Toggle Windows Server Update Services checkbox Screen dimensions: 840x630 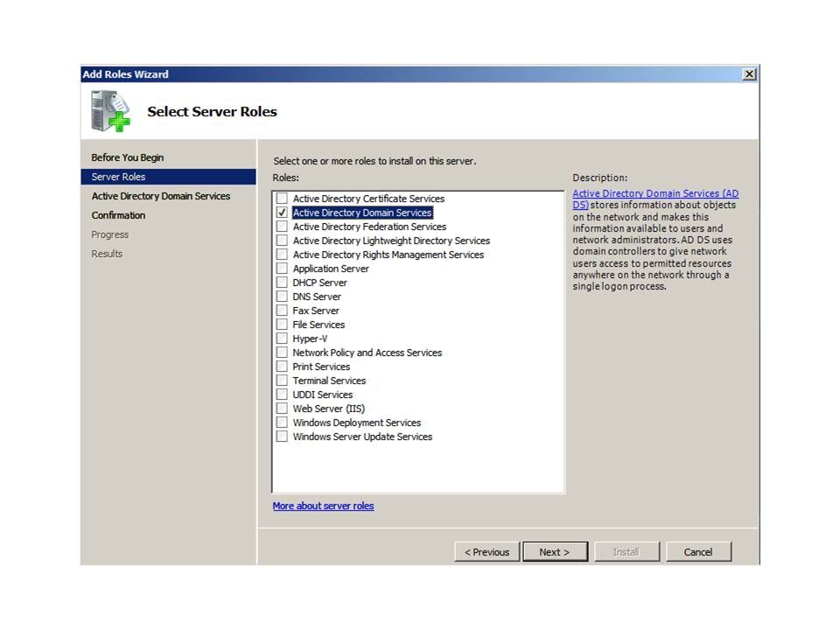(282, 437)
